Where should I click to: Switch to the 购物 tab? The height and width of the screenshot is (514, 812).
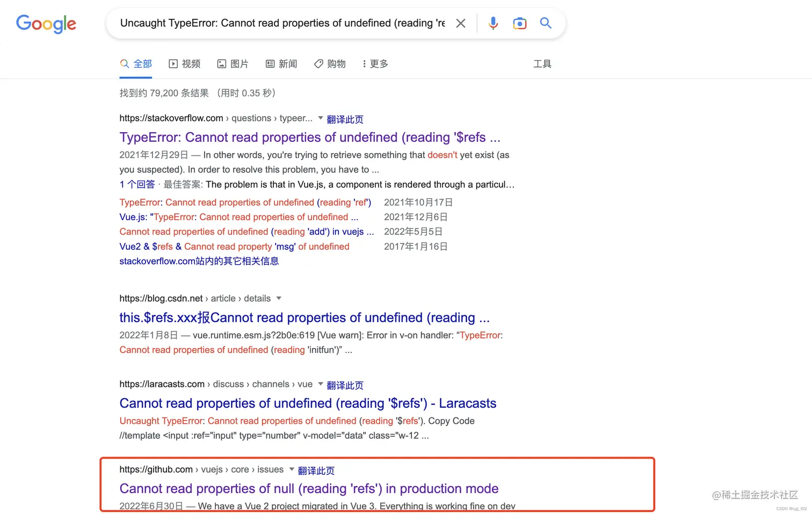pos(330,64)
